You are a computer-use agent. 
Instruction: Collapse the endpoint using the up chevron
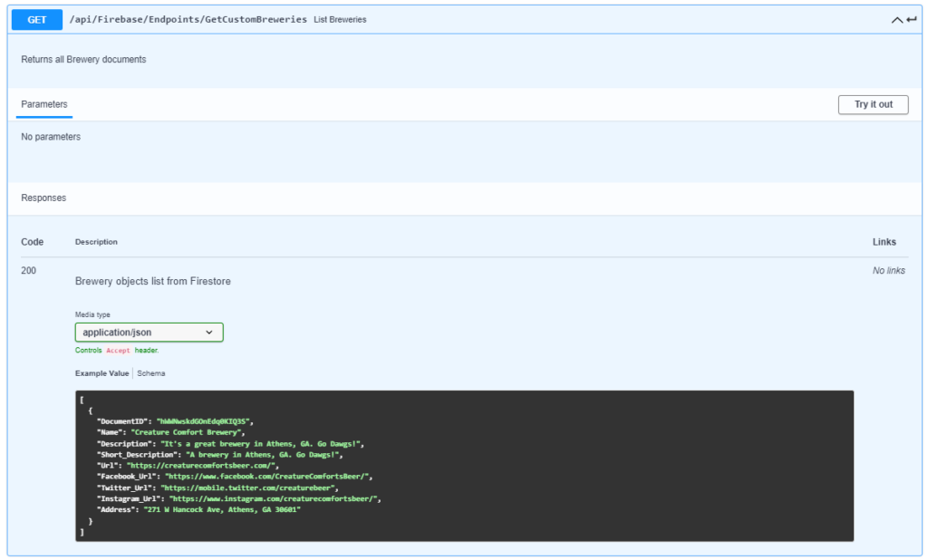click(897, 20)
